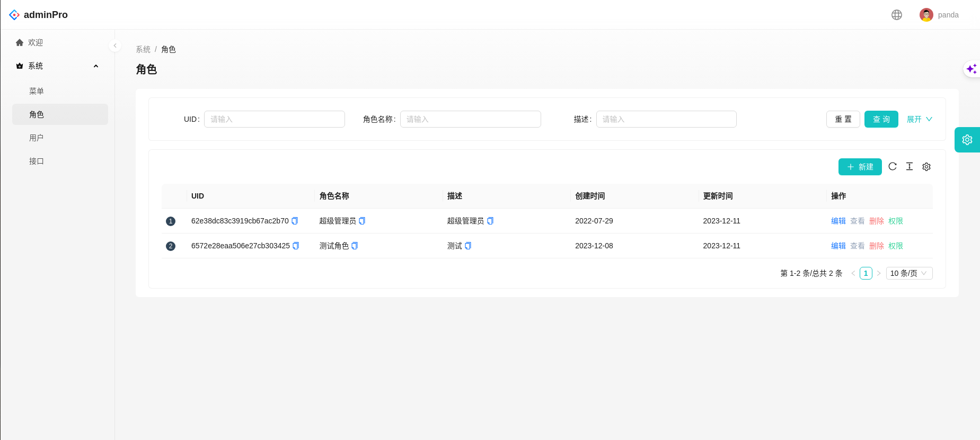
Task: Open the language globe icon
Action: [897, 15]
